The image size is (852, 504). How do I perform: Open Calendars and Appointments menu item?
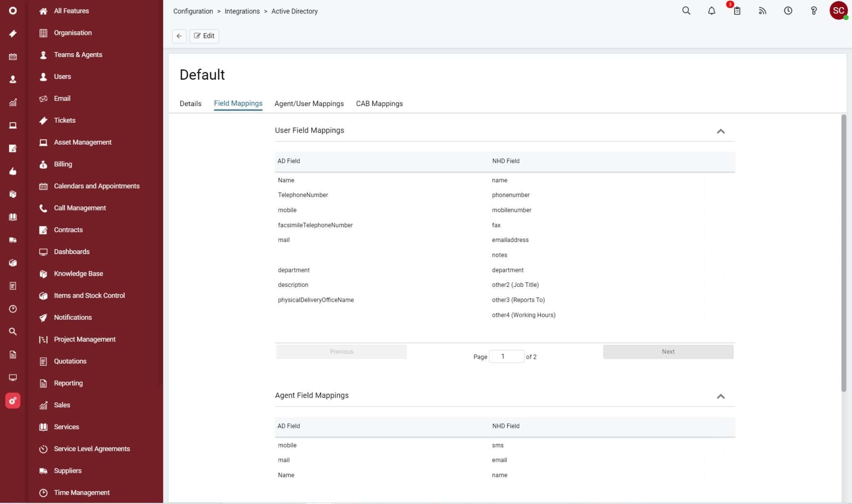click(97, 186)
